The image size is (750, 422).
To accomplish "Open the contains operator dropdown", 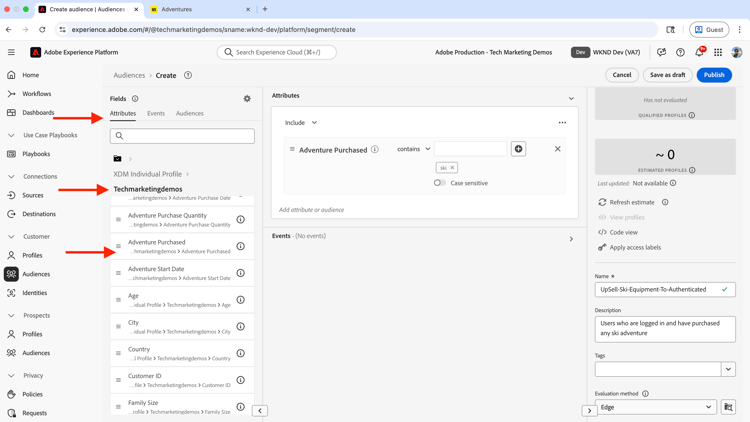I will (413, 149).
